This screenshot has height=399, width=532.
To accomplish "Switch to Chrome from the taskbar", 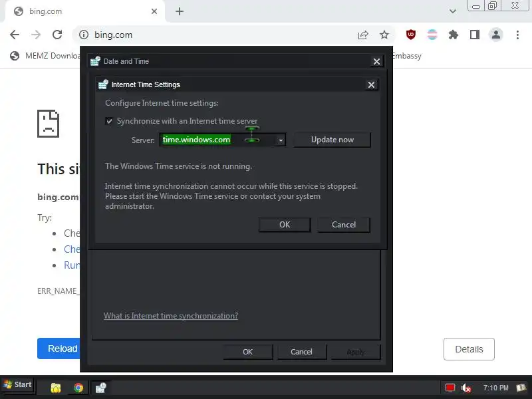I will coord(78,388).
